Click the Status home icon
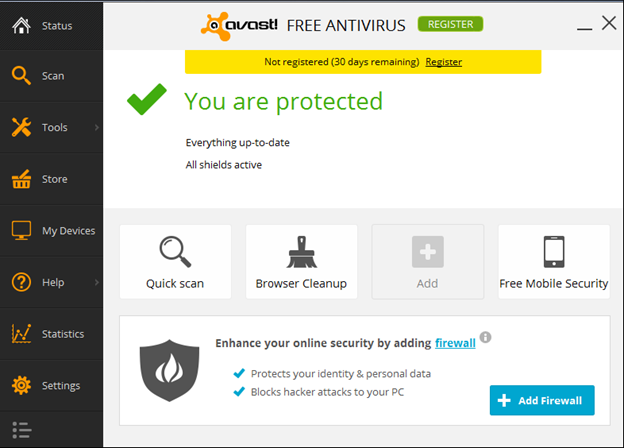The image size is (624, 448). pos(21,26)
